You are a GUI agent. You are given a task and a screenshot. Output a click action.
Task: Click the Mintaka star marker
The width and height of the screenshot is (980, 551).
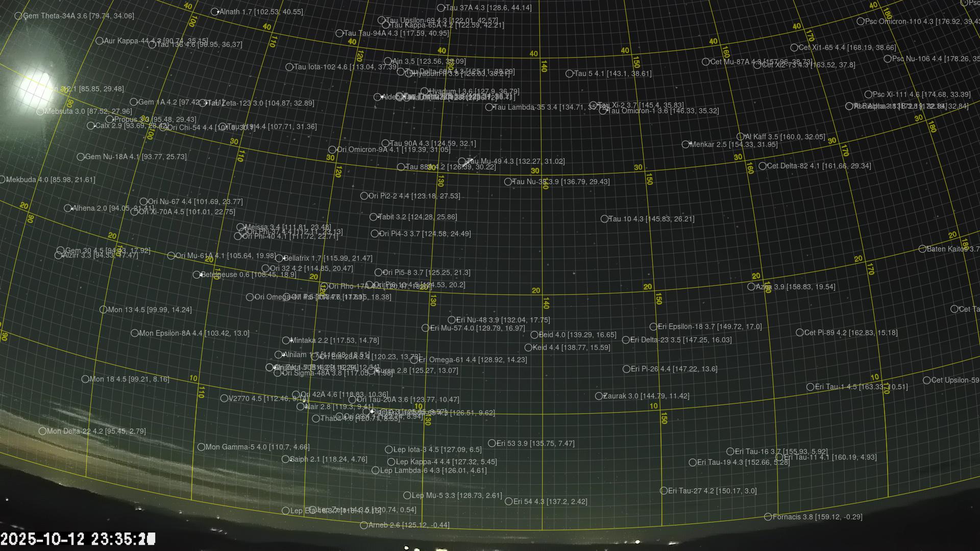(x=286, y=341)
